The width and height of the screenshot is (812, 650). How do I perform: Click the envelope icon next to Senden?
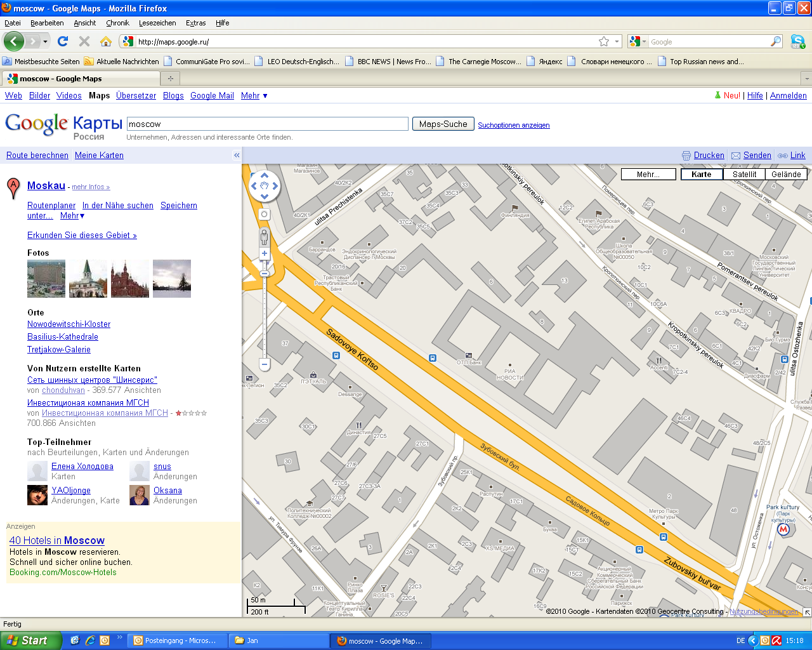(736, 156)
